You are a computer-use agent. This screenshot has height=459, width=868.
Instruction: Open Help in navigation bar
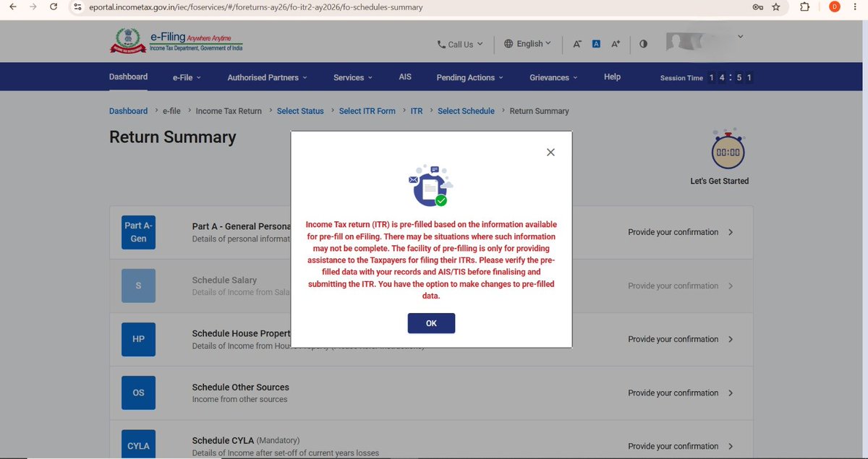(612, 77)
